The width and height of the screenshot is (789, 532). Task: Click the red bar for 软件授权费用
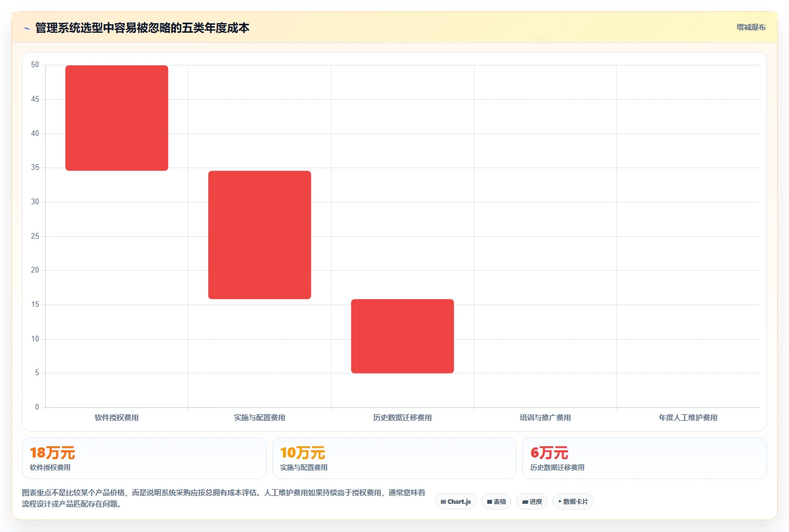[117, 118]
